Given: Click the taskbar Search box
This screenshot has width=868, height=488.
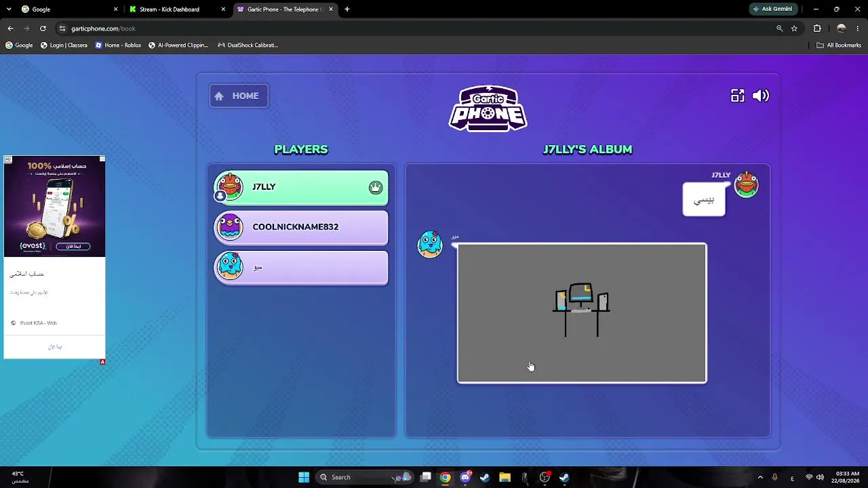Looking at the screenshot, I should pyautogui.click(x=365, y=477).
